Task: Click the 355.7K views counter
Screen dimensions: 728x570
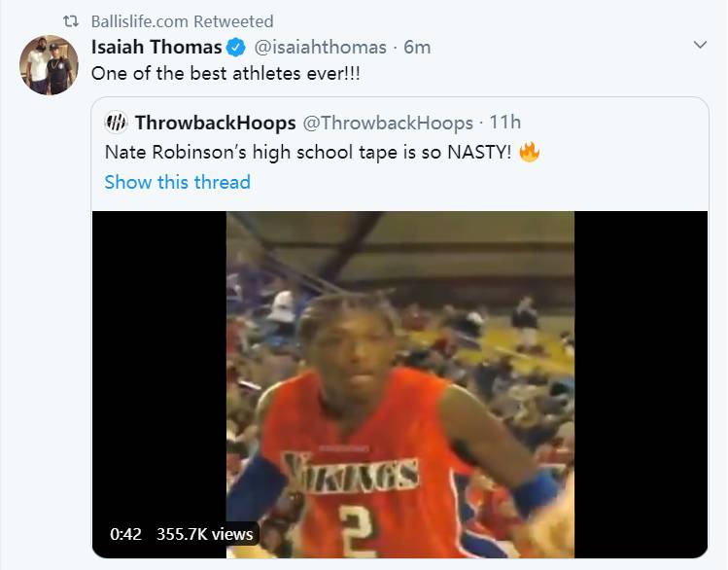Action: click(205, 534)
